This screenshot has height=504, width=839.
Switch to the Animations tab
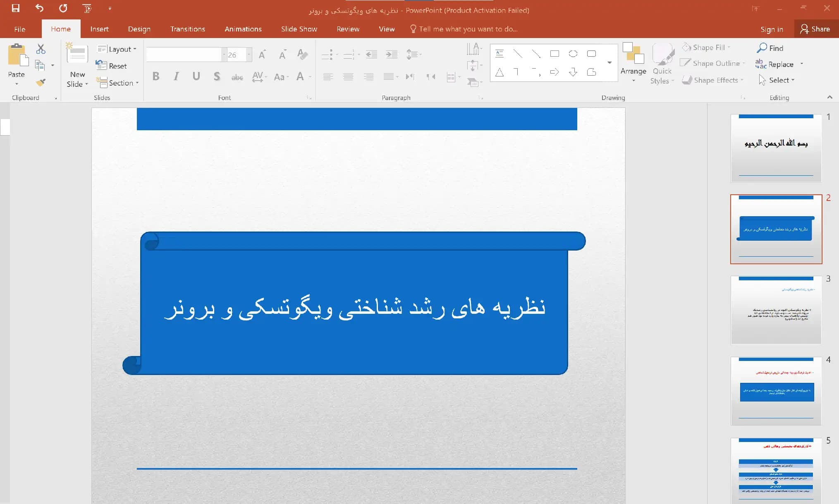[243, 29]
